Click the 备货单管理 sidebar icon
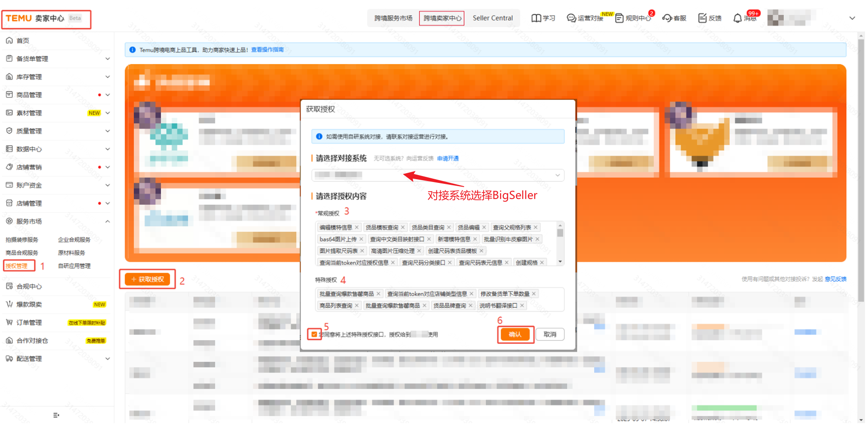 click(9, 59)
